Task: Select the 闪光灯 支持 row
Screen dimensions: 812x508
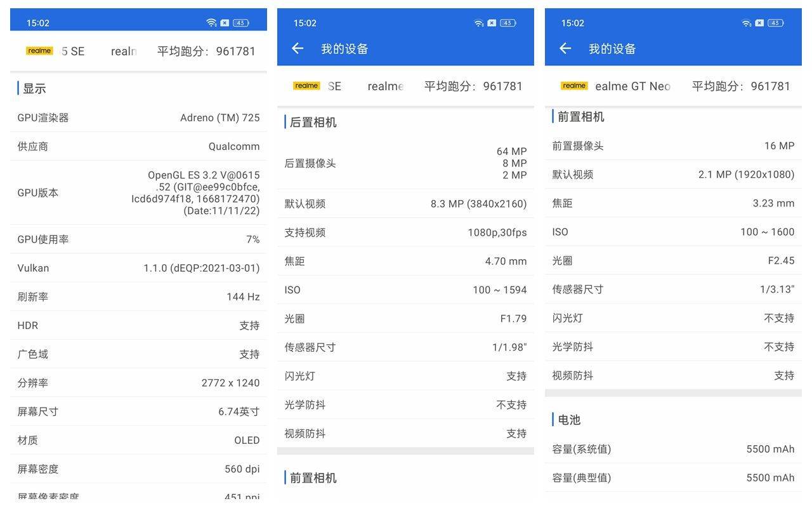Action: (405, 376)
